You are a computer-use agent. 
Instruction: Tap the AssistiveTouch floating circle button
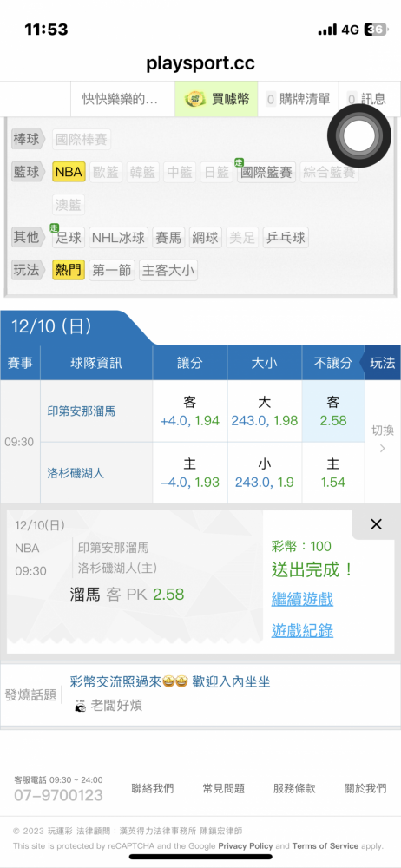(x=358, y=135)
